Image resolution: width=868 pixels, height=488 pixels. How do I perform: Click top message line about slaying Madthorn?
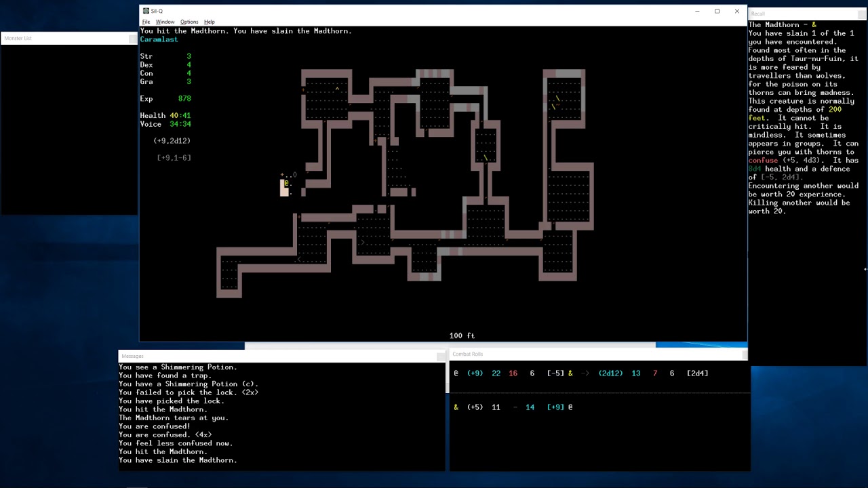pos(246,31)
